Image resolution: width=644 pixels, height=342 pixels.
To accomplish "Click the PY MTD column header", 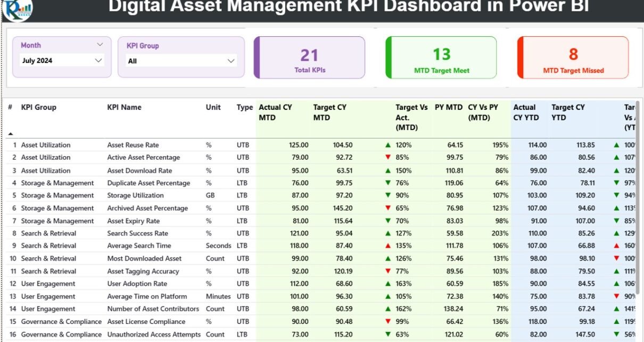I will (x=448, y=108).
